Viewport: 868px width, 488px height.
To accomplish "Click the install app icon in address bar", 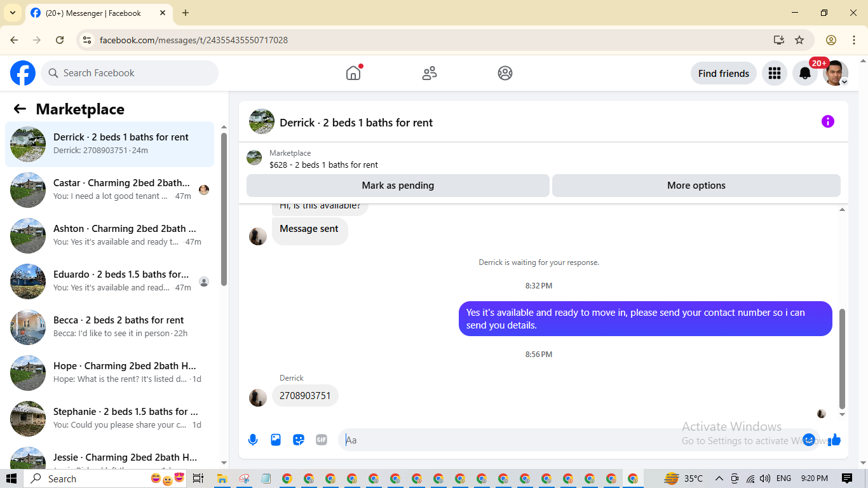I will [x=779, y=40].
